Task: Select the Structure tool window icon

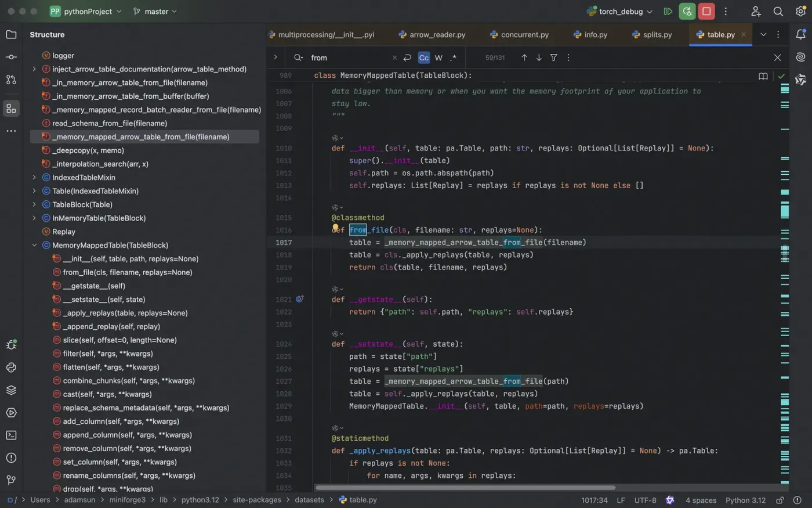Action: [11, 109]
